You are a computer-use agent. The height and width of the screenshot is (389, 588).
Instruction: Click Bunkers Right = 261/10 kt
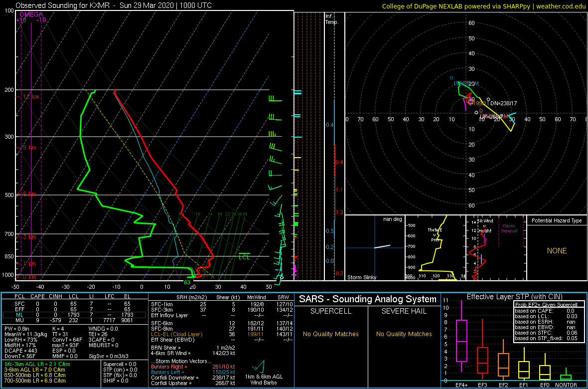(193, 367)
